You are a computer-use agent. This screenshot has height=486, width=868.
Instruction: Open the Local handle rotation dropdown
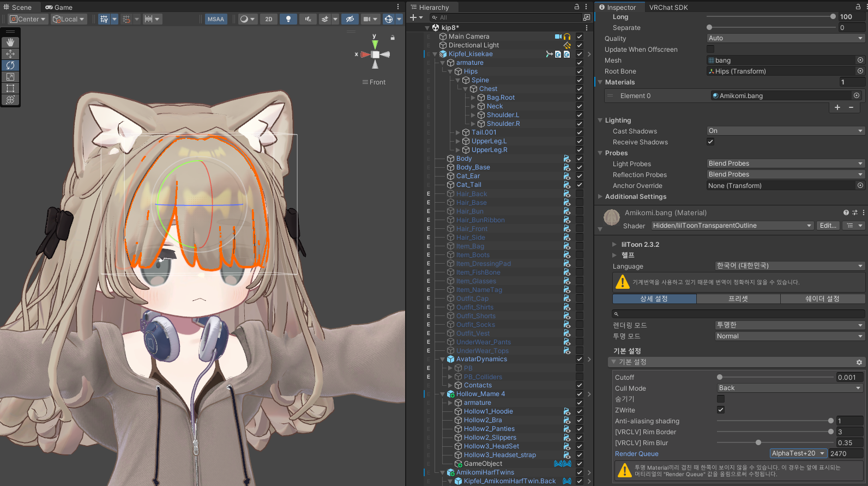pos(69,19)
